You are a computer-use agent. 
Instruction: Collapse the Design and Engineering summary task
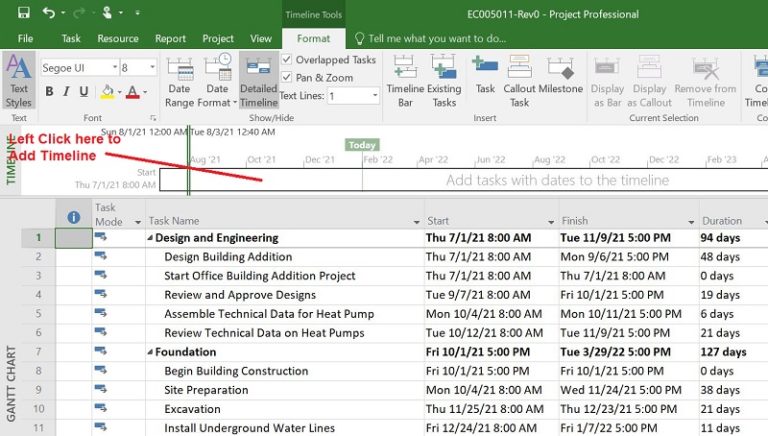tap(151, 238)
